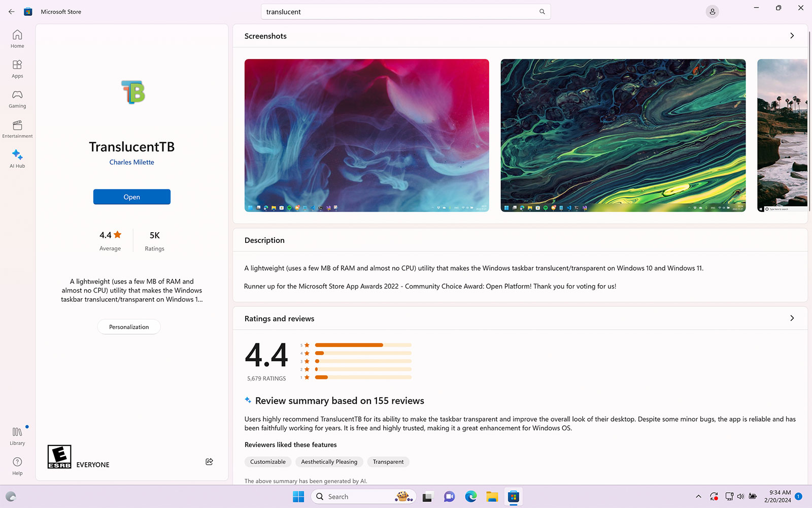This screenshot has height=508, width=812.
Task: Open the Apps section in sidebar
Action: [17, 69]
